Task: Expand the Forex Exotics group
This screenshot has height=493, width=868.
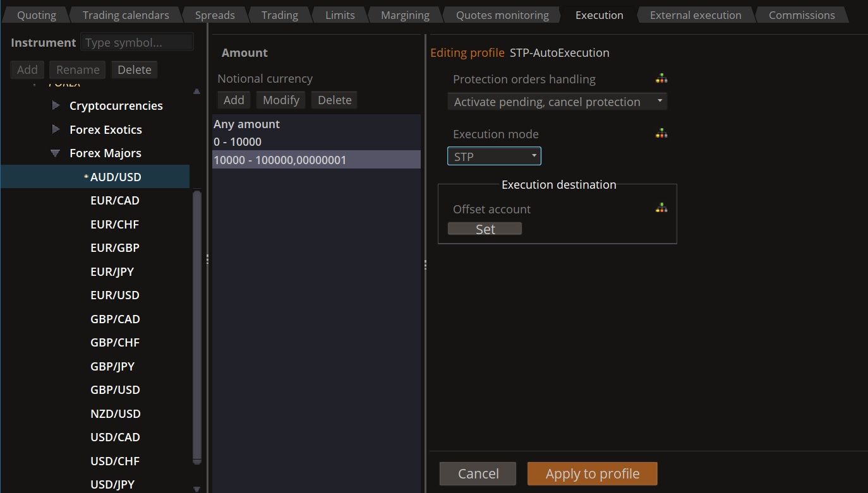Action: tap(56, 129)
